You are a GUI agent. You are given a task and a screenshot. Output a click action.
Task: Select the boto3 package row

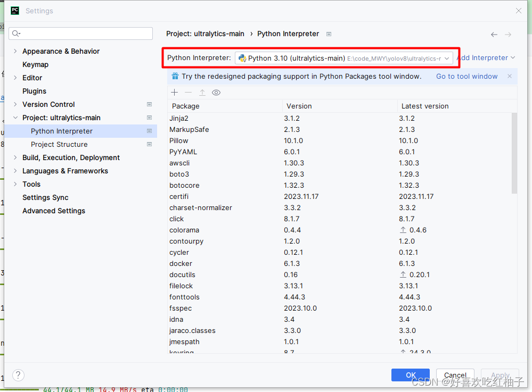[x=340, y=174]
